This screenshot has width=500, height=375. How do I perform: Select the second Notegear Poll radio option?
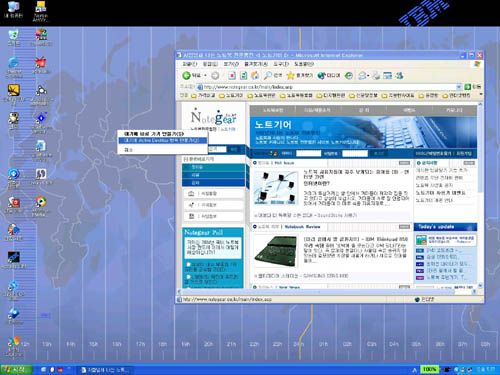coord(188,277)
